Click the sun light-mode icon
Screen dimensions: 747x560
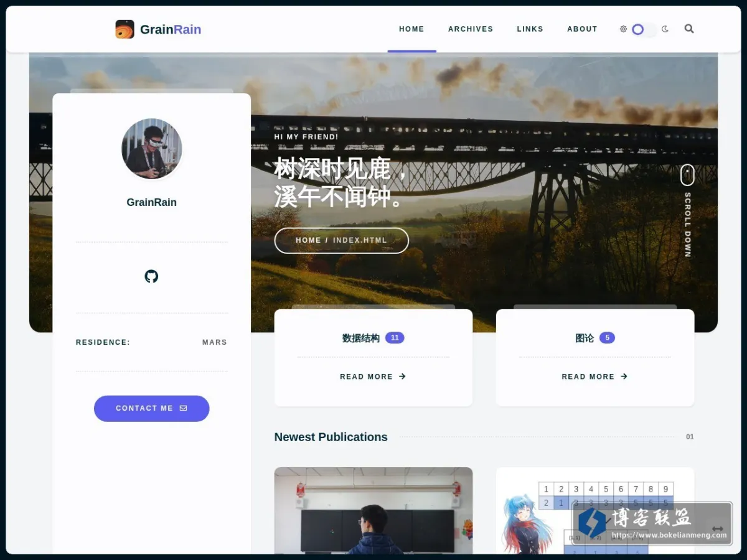coord(623,29)
